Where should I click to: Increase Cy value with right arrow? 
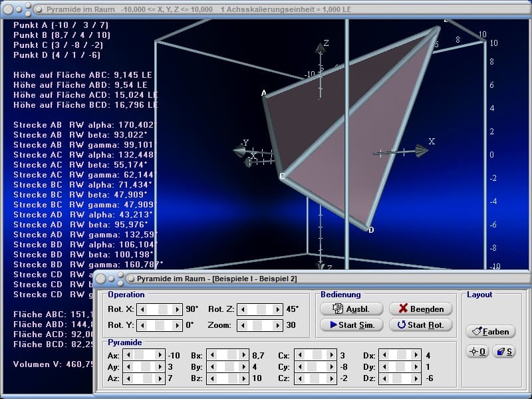click(331, 367)
